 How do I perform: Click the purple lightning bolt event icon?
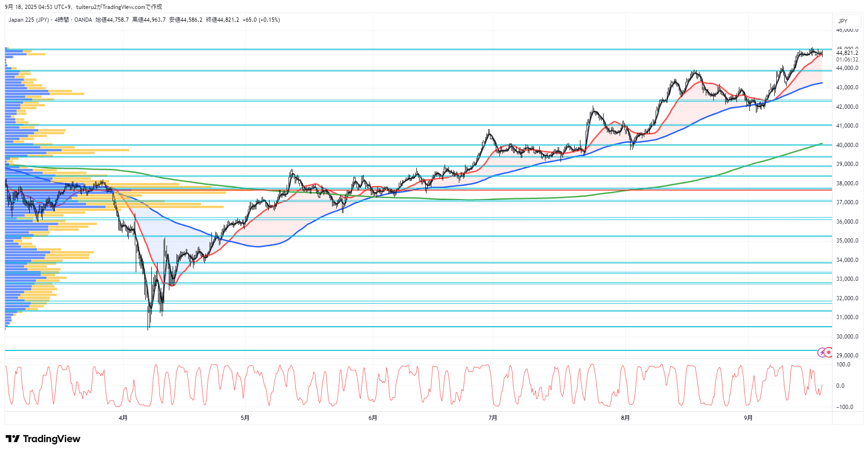click(822, 352)
